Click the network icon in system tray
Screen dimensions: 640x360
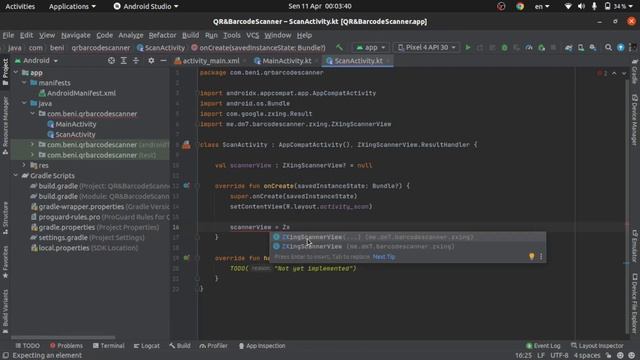568,7
